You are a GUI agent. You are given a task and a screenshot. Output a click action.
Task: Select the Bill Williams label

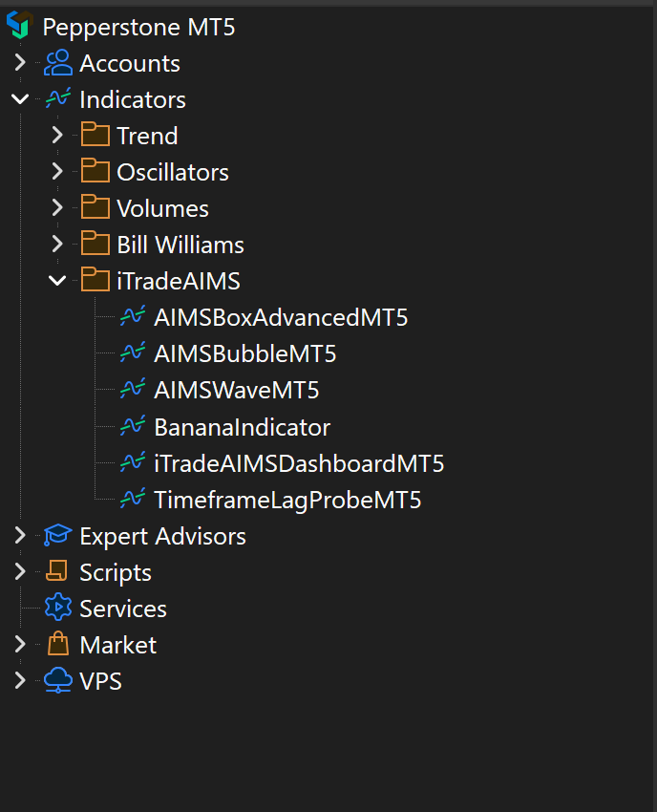coord(180,245)
